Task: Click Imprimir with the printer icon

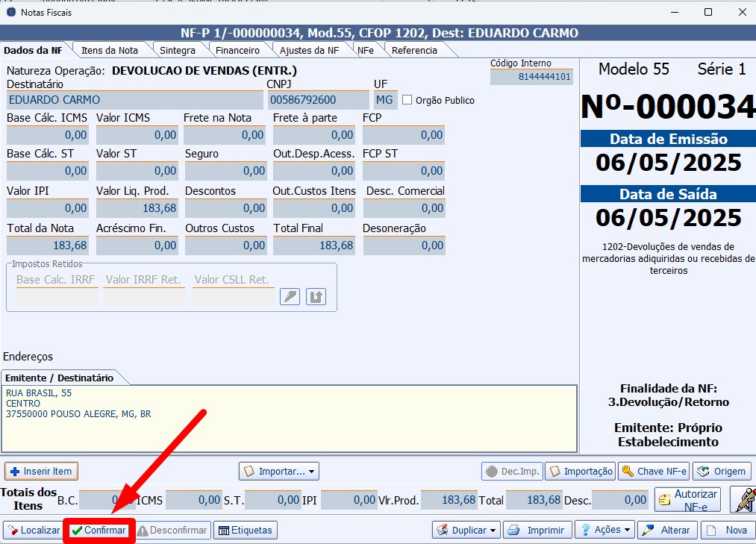Action: [x=538, y=530]
